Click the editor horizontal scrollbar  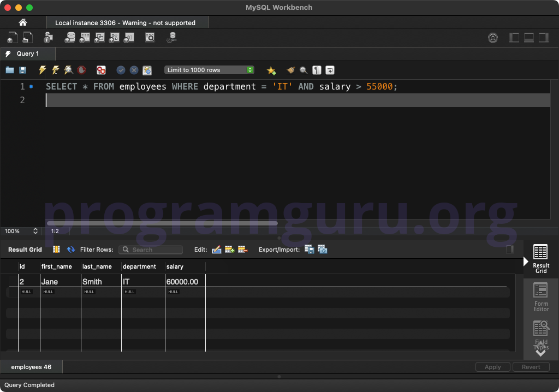162,223
